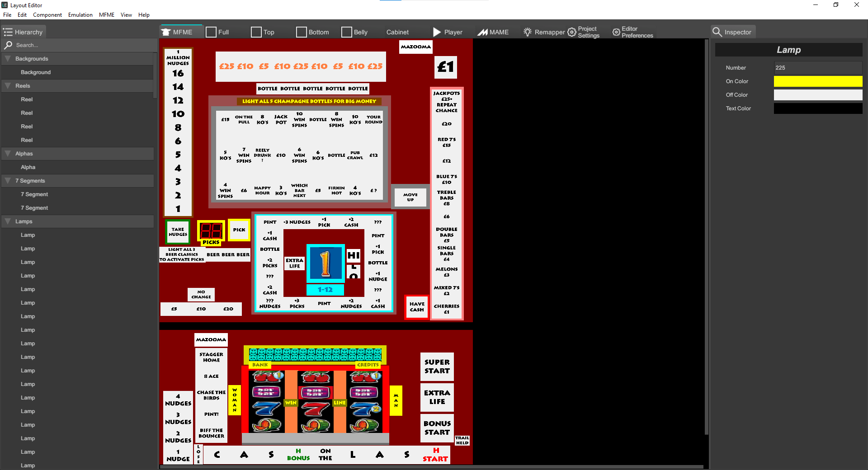Screen dimensions: 868x470
Task: Select the NO CHANGE lamp
Action: pyautogui.click(x=201, y=295)
